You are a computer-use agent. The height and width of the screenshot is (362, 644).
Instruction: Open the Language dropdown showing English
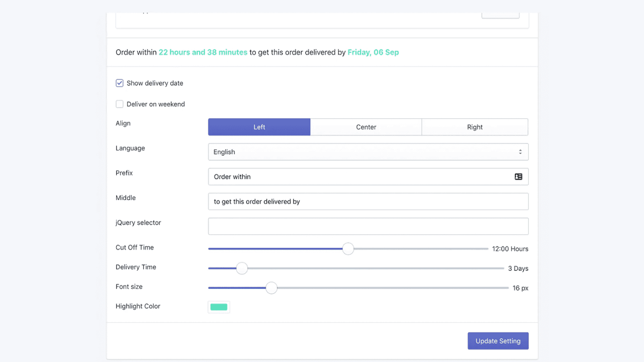tap(368, 152)
